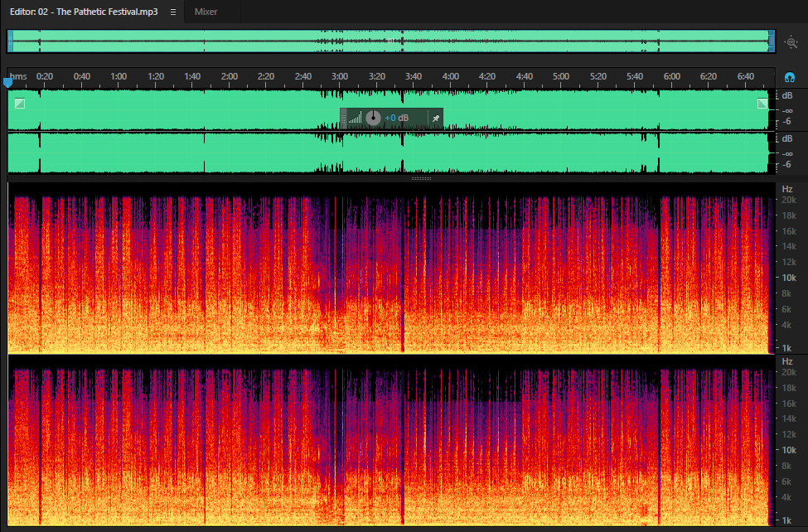This screenshot has width=808, height=532.
Task: Click the 1:40 mark on timeline ruler
Action: click(x=192, y=76)
